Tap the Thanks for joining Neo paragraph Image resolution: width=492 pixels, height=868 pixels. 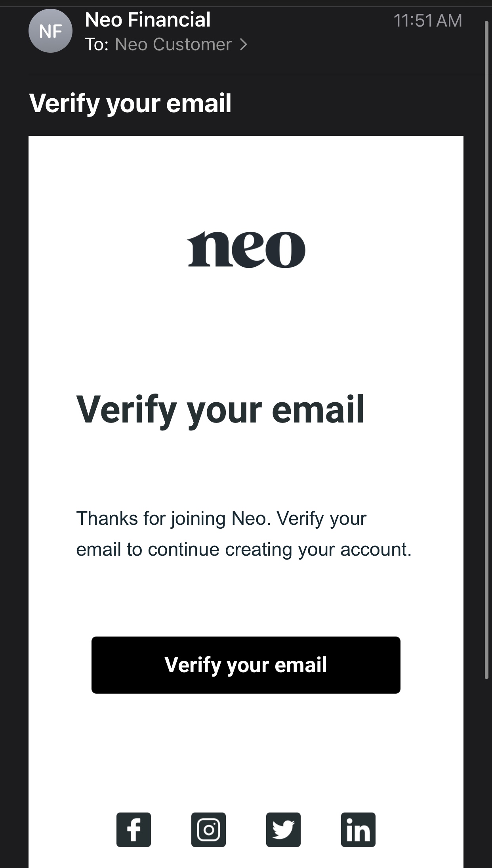coord(244,534)
